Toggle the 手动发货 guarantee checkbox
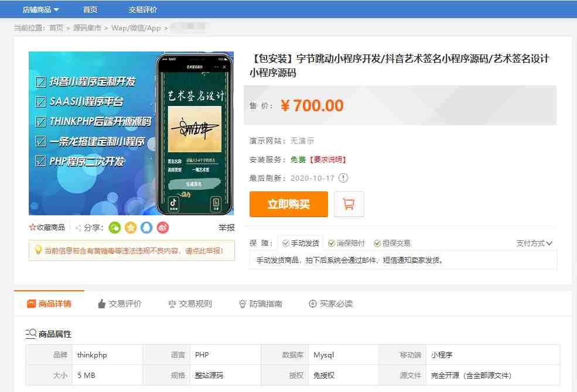The width and height of the screenshot is (577, 392). coord(285,242)
